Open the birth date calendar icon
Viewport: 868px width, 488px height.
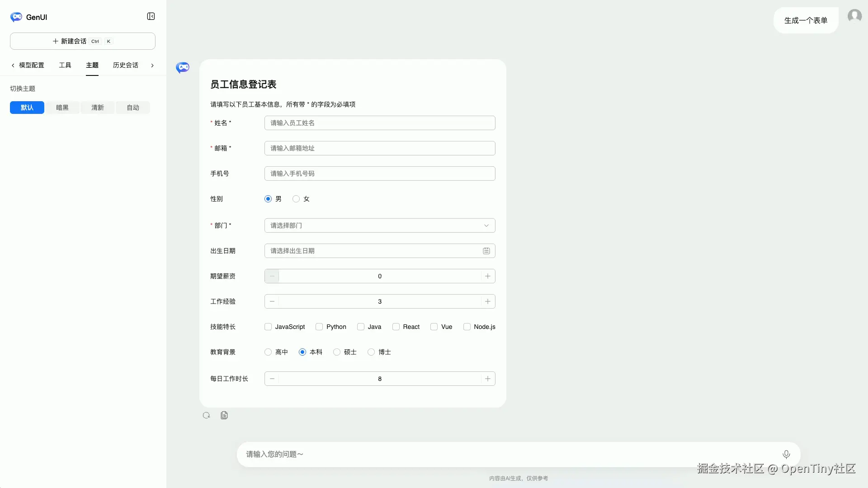486,251
